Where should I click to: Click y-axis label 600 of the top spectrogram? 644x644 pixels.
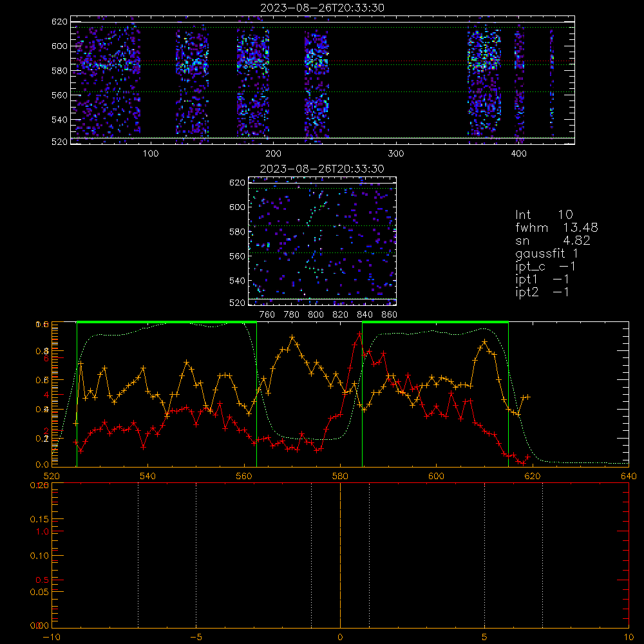pos(59,46)
